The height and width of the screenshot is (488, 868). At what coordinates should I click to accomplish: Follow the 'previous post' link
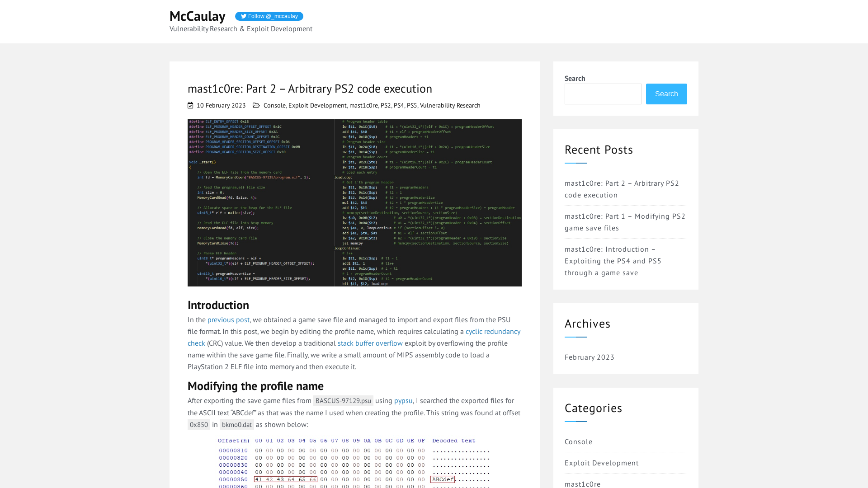(228, 319)
